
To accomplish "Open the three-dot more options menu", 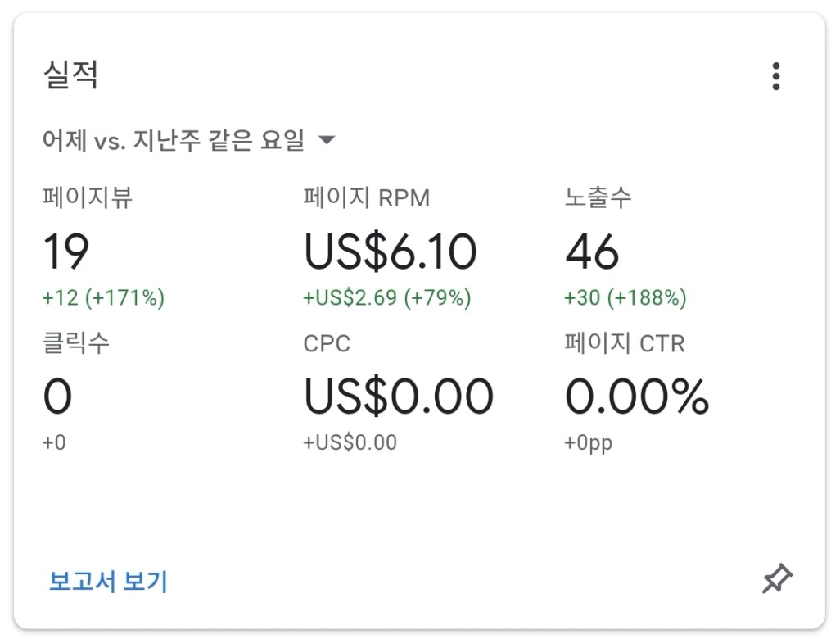I will coord(775,76).
